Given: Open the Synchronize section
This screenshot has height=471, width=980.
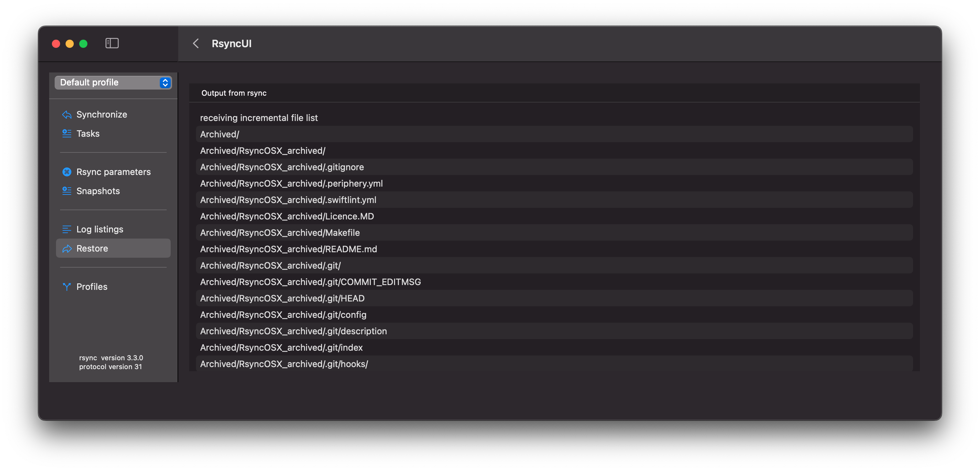Looking at the screenshot, I should coord(101,115).
